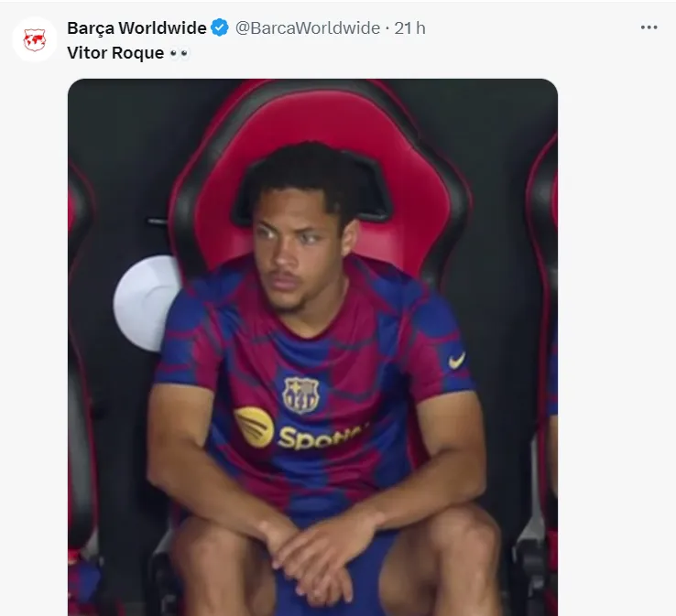Click the blue verified badge
The width and height of the screenshot is (676, 616).
coord(221,28)
